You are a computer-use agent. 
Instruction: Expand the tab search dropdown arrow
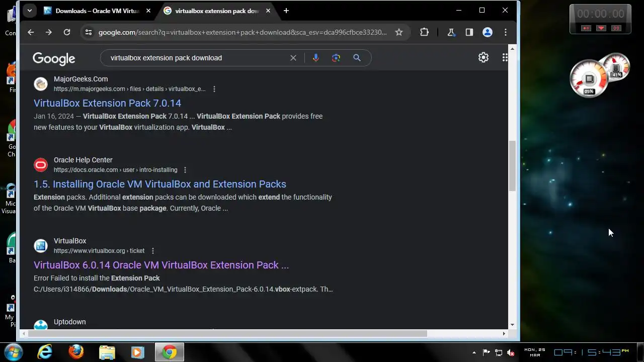pyautogui.click(x=30, y=11)
